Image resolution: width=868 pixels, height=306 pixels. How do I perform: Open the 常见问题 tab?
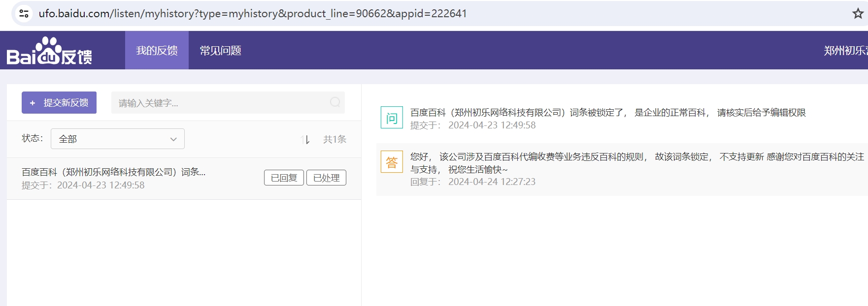[x=220, y=50]
